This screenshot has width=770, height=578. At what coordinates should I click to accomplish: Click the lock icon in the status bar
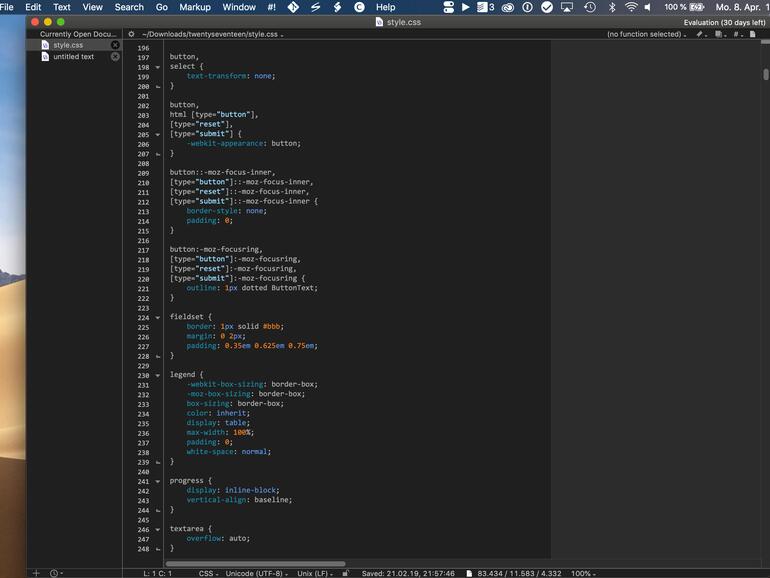click(345, 573)
